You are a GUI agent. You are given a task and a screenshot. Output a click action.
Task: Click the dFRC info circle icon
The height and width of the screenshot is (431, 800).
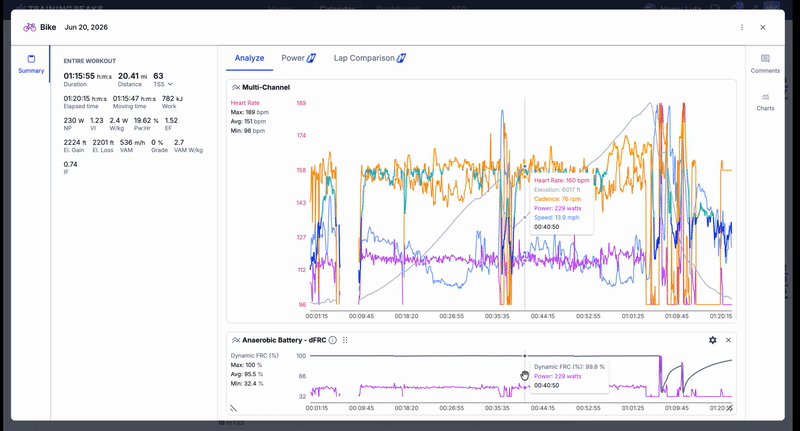coord(333,340)
